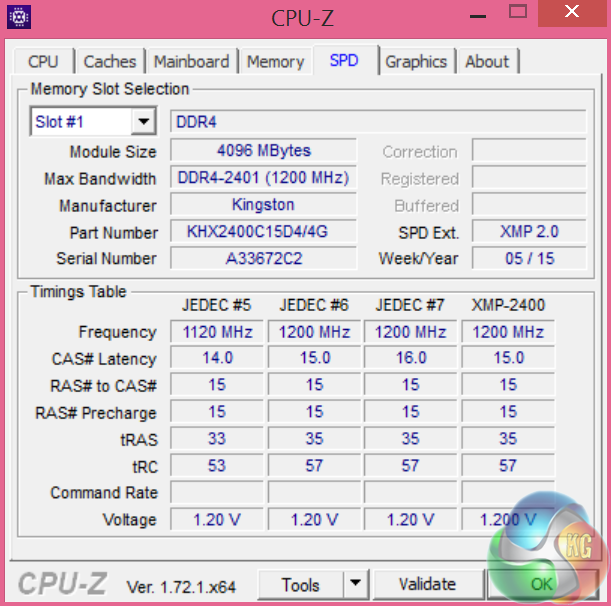The width and height of the screenshot is (611, 606).
Task: Click serial number A33672C2
Action: pos(263,258)
